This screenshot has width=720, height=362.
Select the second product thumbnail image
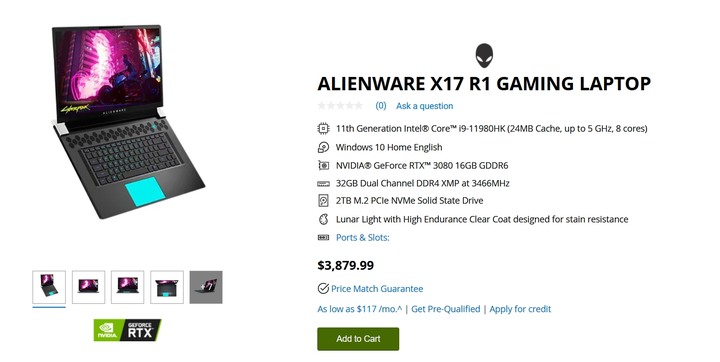89,287
